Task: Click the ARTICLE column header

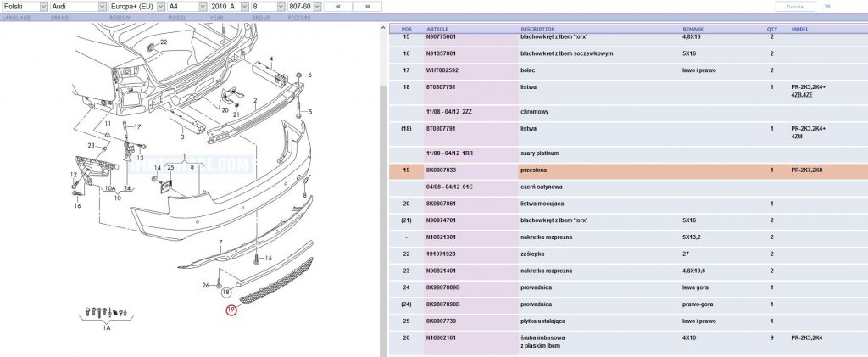Action: pyautogui.click(x=437, y=29)
